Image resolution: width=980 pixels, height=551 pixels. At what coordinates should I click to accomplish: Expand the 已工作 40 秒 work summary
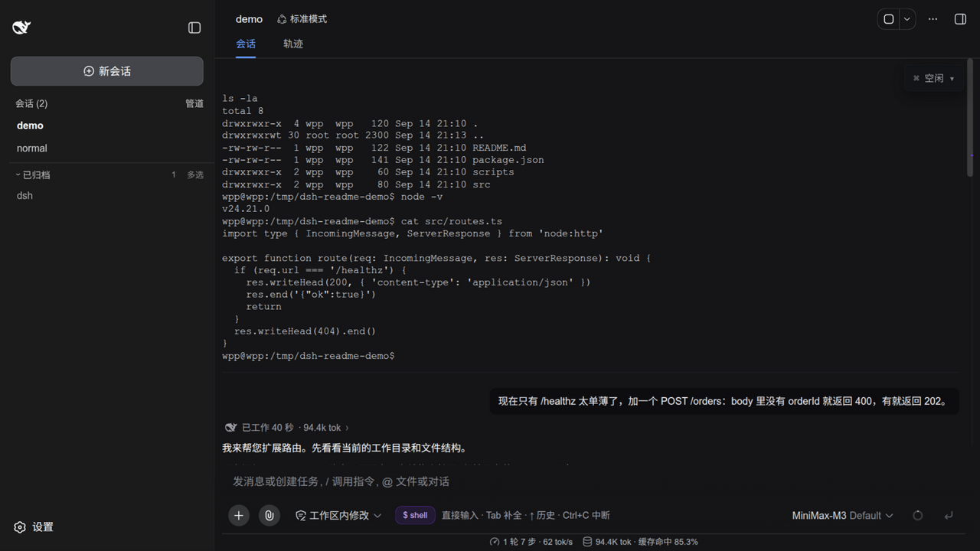point(295,428)
